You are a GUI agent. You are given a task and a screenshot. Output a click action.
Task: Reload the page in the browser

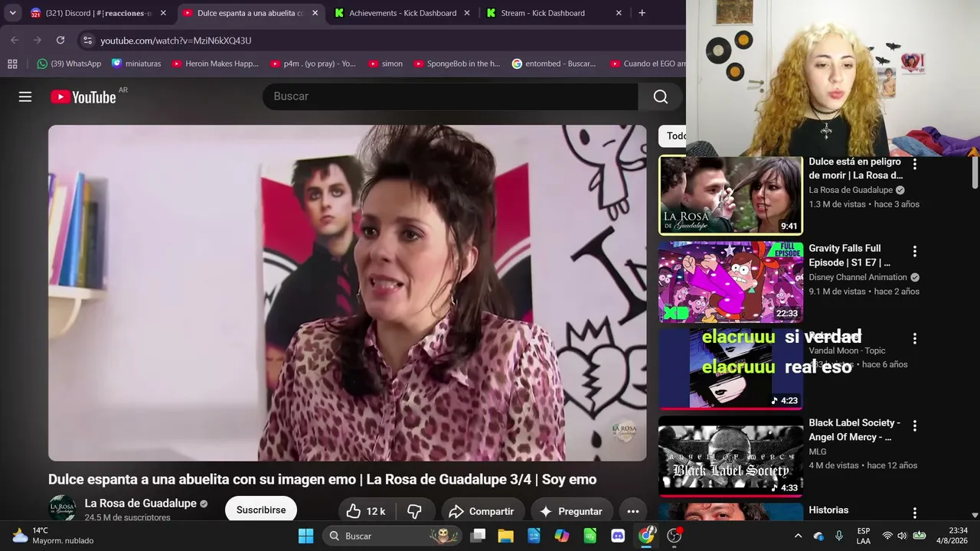(60, 41)
